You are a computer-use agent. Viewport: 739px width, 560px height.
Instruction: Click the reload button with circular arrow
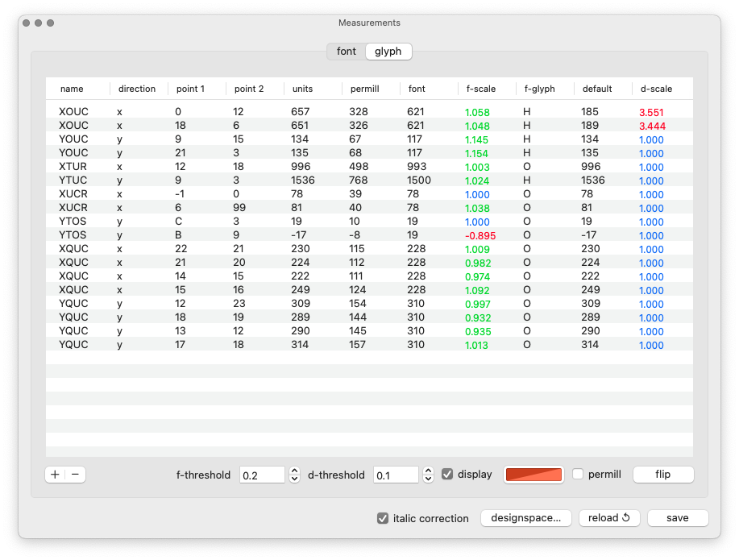click(x=609, y=518)
